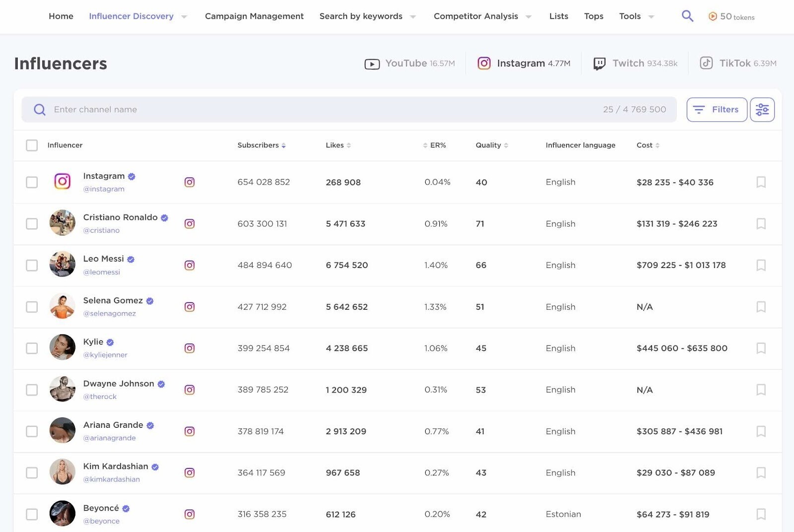Click Instagram platform icon in @instagram row
The height and width of the screenshot is (532, 794).
190,182
